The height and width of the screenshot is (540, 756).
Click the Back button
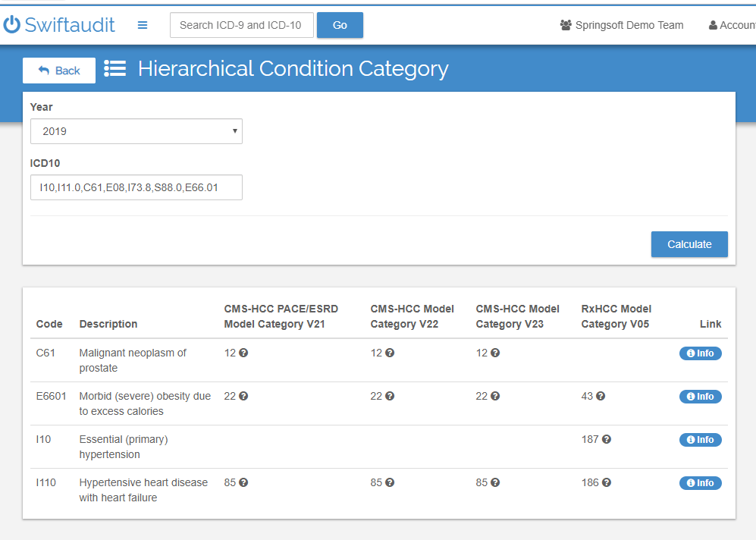(59, 71)
